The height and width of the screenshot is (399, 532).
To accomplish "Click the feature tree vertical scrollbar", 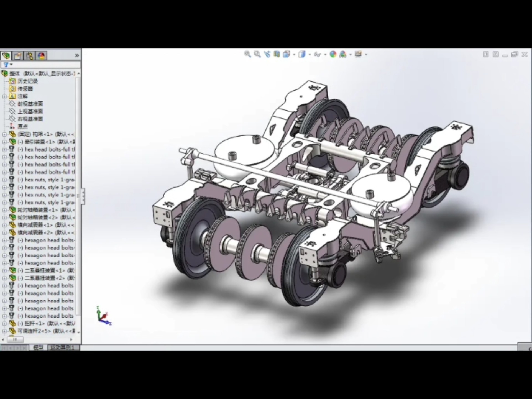I will (79, 194).
